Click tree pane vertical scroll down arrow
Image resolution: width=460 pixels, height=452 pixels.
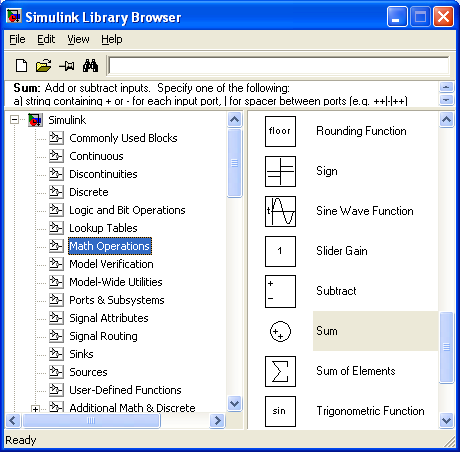coord(235,404)
